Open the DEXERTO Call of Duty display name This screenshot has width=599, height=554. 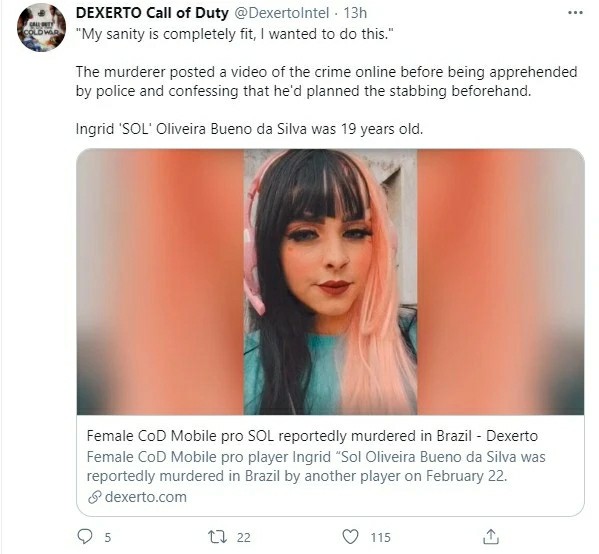(x=152, y=13)
